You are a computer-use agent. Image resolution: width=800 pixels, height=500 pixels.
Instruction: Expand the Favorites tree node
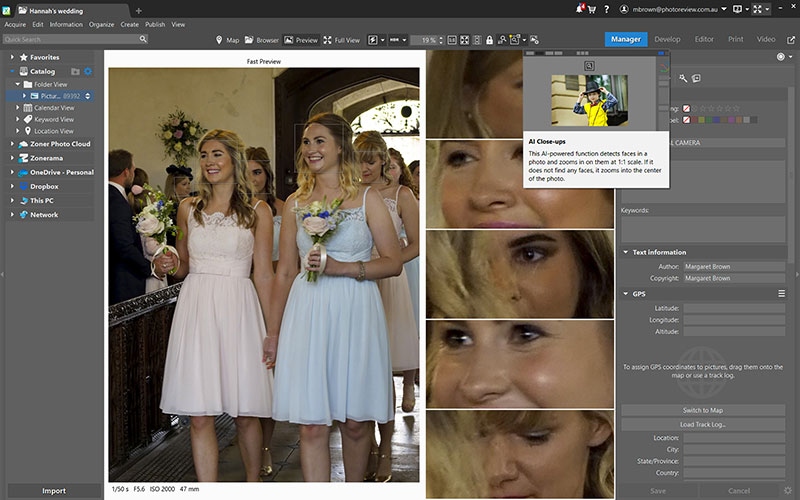coord(12,58)
